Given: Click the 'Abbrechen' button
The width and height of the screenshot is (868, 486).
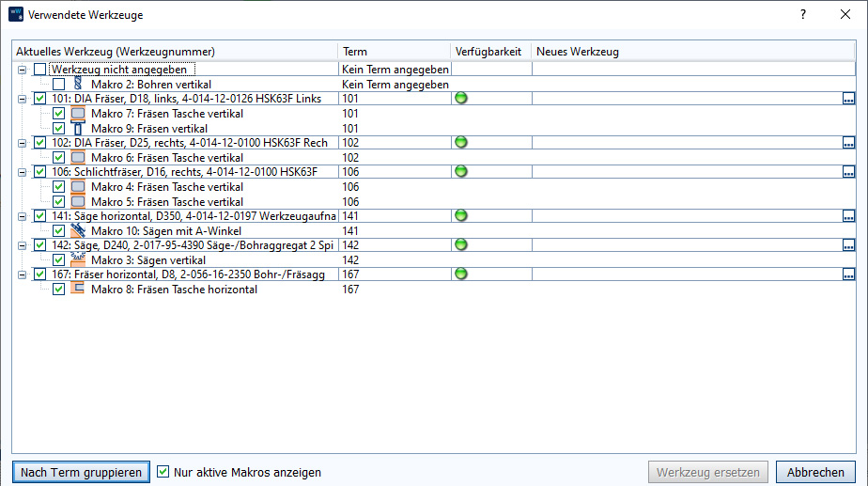Looking at the screenshot, I should (x=815, y=472).
